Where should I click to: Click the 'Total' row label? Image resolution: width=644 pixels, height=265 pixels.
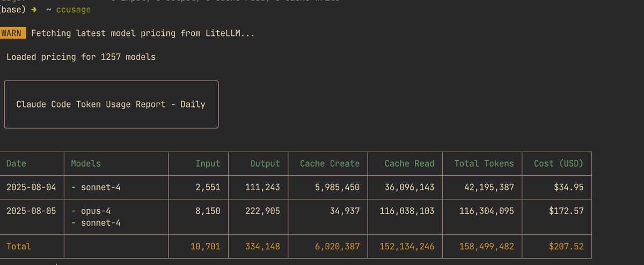click(19, 246)
